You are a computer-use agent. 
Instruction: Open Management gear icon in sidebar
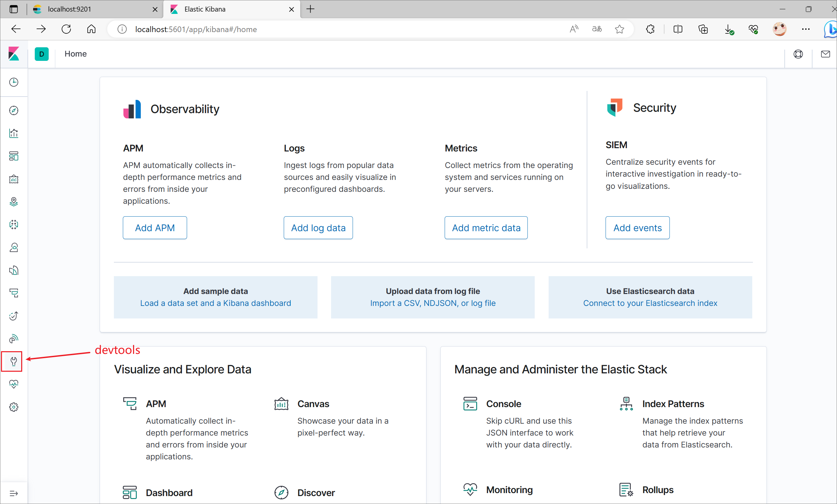point(14,407)
